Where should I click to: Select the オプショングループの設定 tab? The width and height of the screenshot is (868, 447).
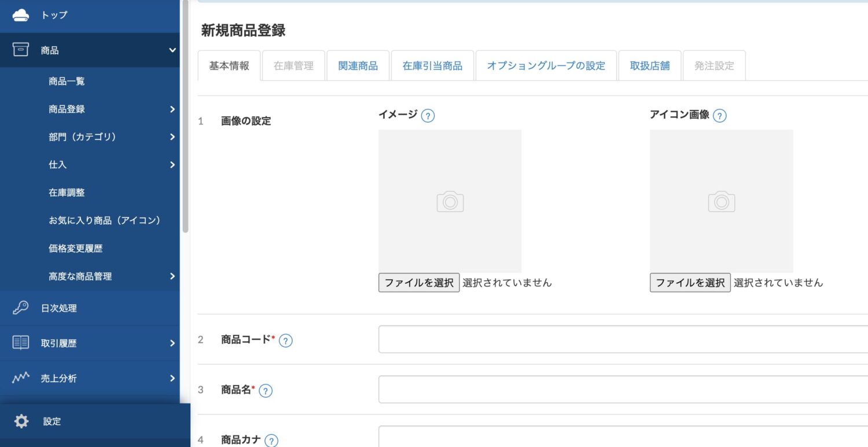[545, 65]
